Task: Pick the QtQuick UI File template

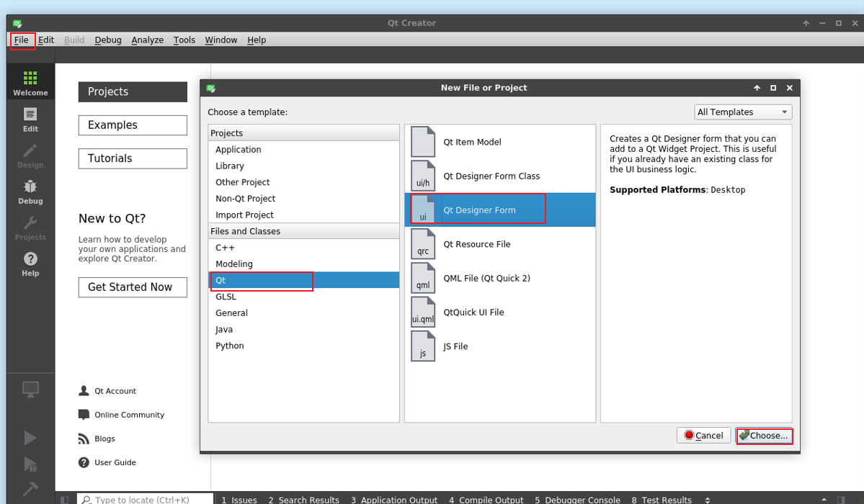Action: 500,312
